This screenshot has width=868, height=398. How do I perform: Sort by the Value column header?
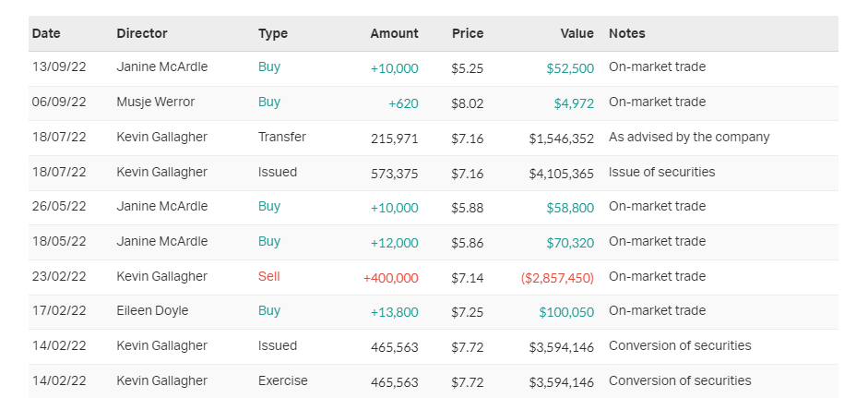click(577, 33)
